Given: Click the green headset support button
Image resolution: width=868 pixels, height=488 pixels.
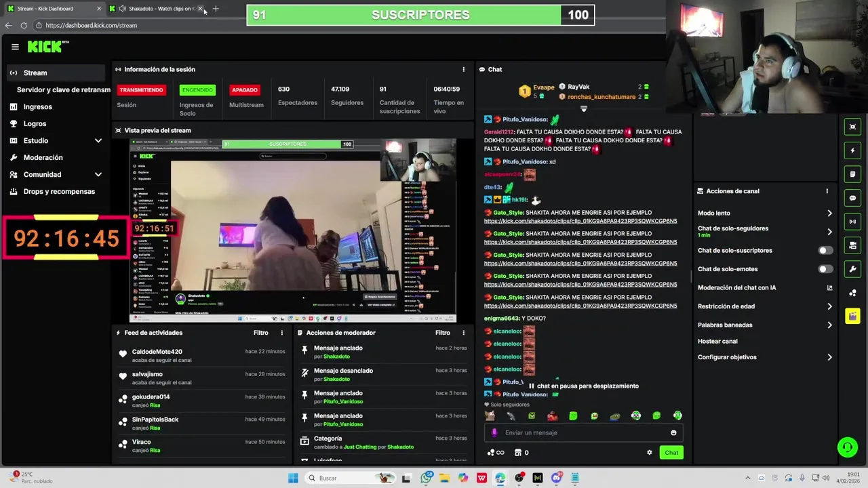Looking at the screenshot, I should pyautogui.click(x=847, y=447).
